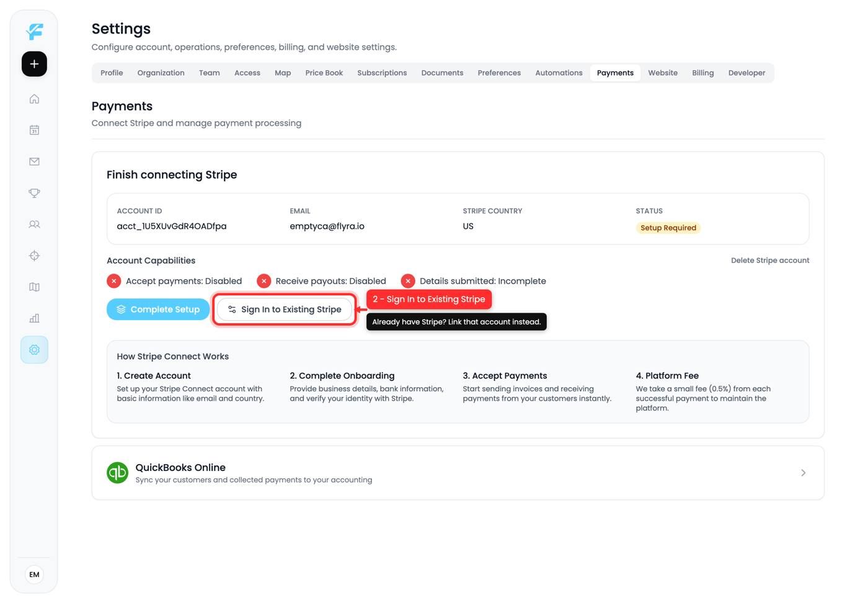Image resolution: width=868 pixels, height=603 pixels.
Task: Click the Setup Required status badge
Action: click(x=668, y=228)
